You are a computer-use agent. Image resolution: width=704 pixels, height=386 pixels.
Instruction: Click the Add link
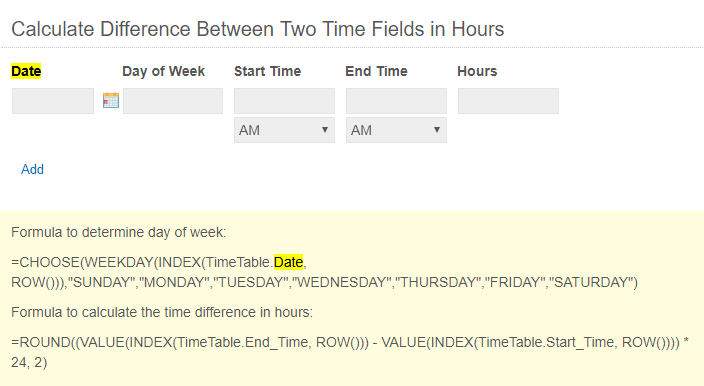(32, 169)
